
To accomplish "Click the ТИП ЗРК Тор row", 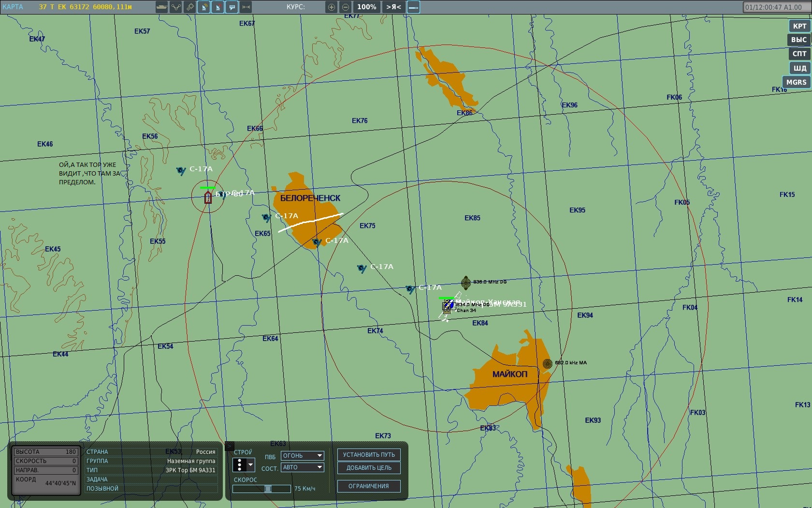I will (151, 470).
